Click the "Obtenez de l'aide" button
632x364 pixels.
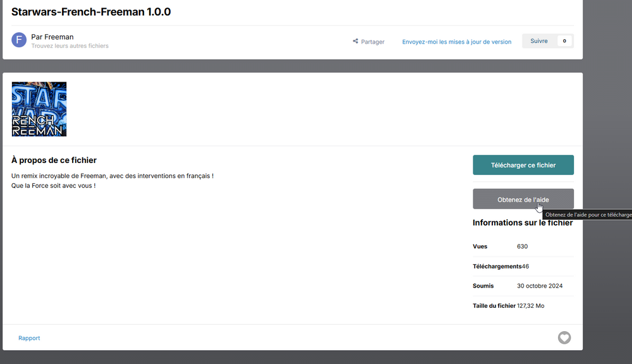(x=523, y=199)
